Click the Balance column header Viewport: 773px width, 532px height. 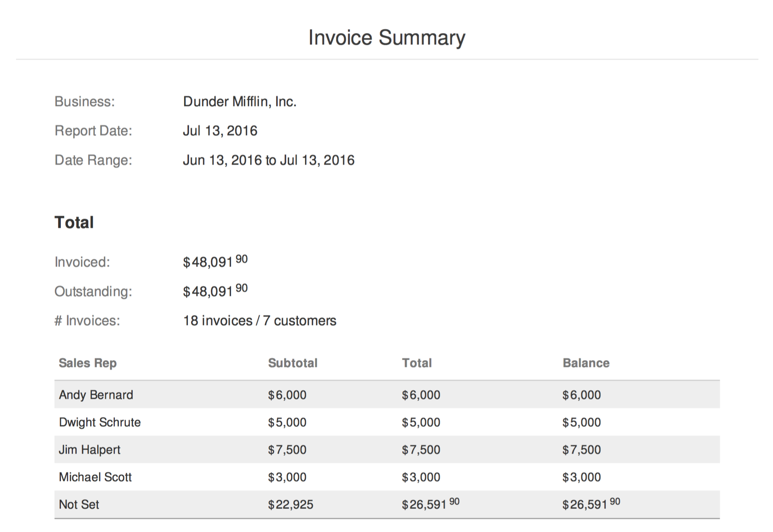coord(586,363)
